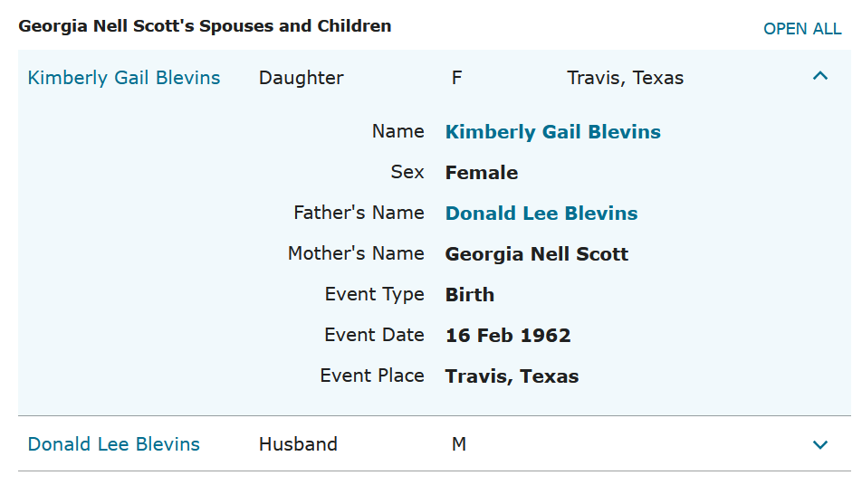Click the M sex indicator in husband row
The height and width of the screenshot is (504, 862).
click(x=459, y=444)
